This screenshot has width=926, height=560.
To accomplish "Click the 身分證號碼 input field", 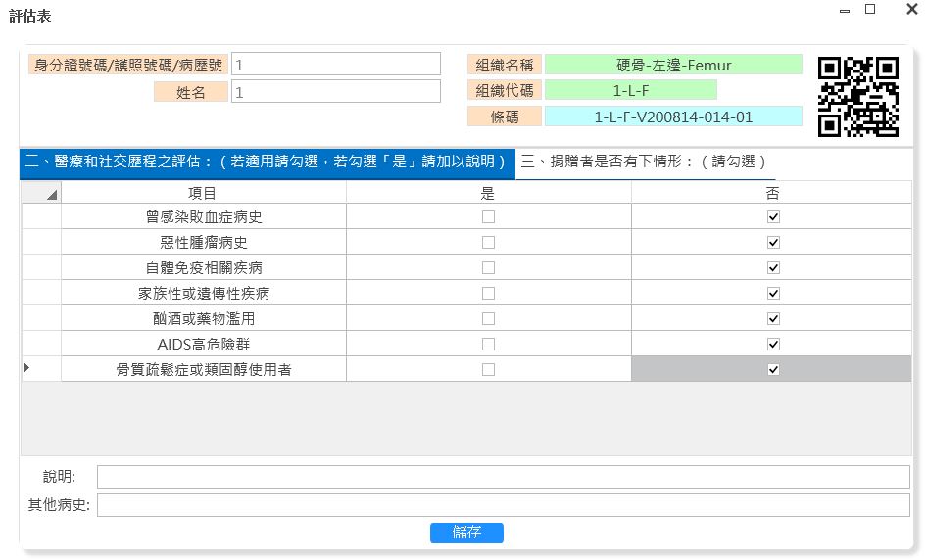I will click(336, 65).
